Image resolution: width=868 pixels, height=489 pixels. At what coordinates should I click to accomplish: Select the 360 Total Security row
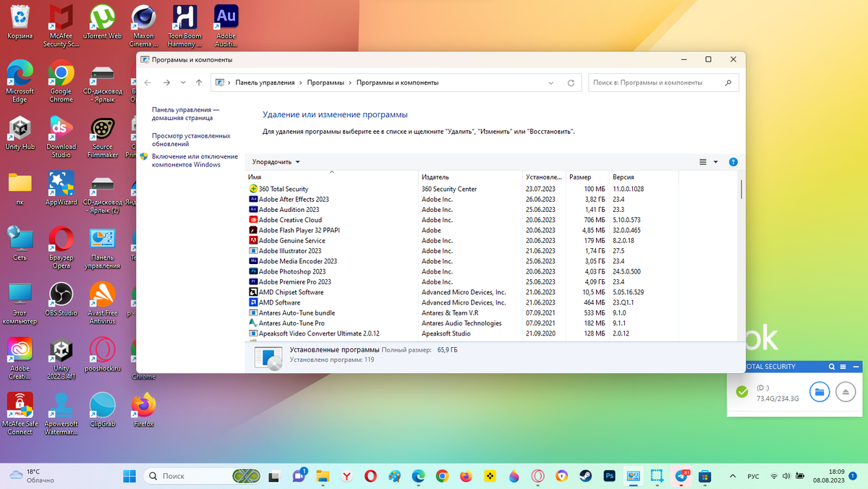tap(463, 189)
